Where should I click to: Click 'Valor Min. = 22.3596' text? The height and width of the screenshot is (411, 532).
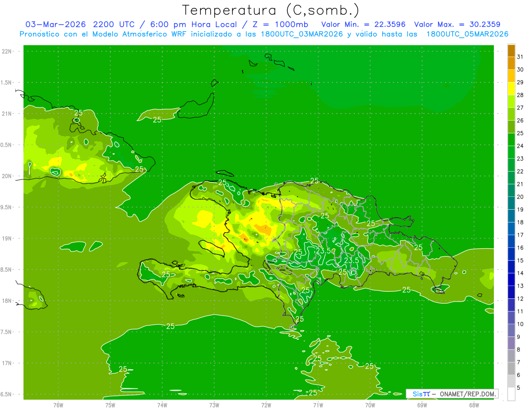(x=364, y=24)
